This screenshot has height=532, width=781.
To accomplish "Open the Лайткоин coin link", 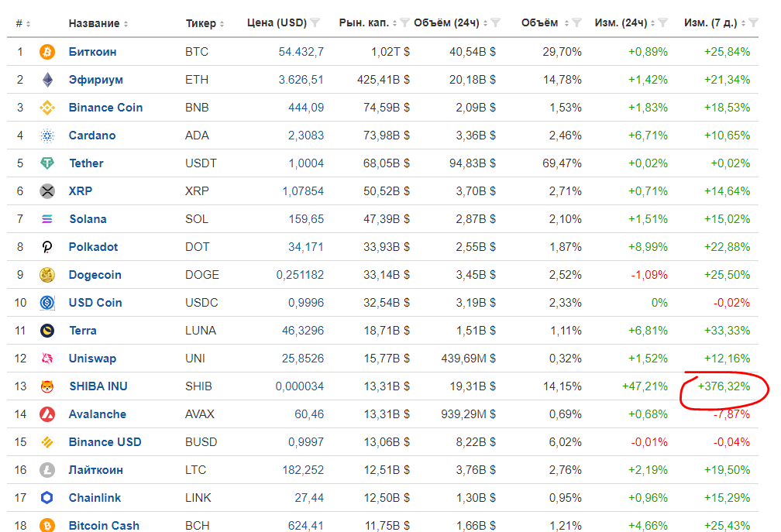I will [x=95, y=470].
